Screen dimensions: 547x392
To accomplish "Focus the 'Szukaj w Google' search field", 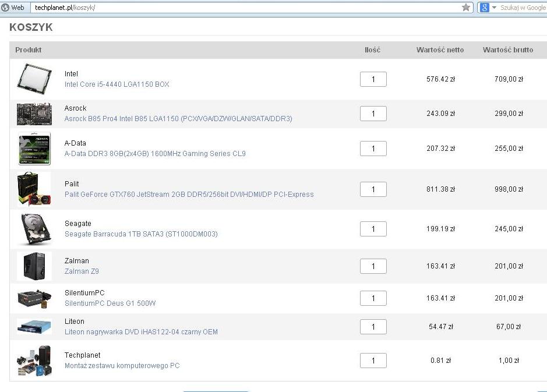I will coord(523,8).
